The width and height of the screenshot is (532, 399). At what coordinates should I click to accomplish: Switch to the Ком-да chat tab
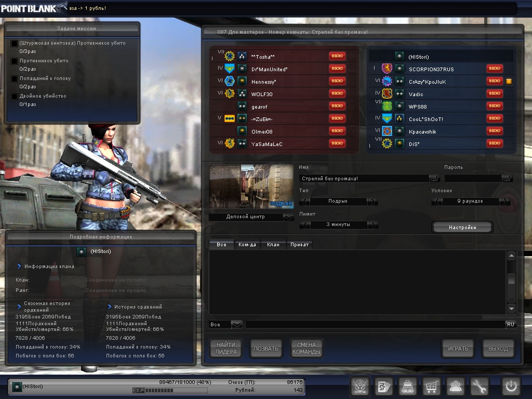247,244
